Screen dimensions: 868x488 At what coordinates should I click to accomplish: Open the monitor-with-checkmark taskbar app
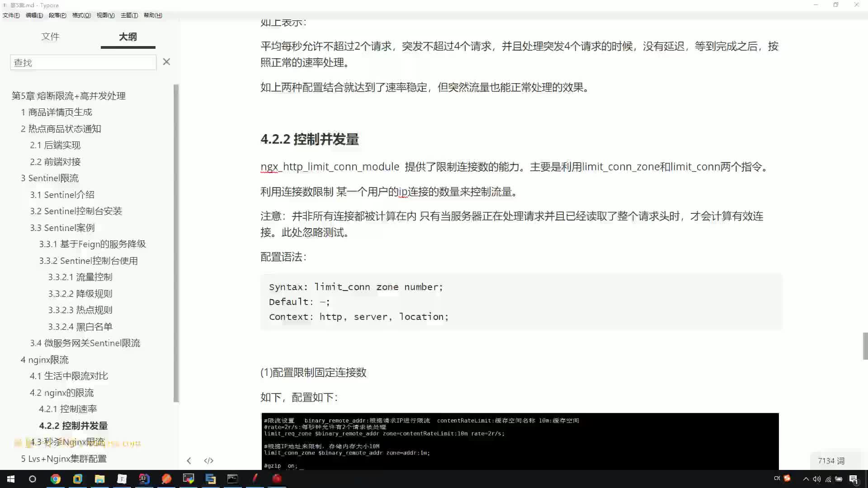tap(189, 479)
